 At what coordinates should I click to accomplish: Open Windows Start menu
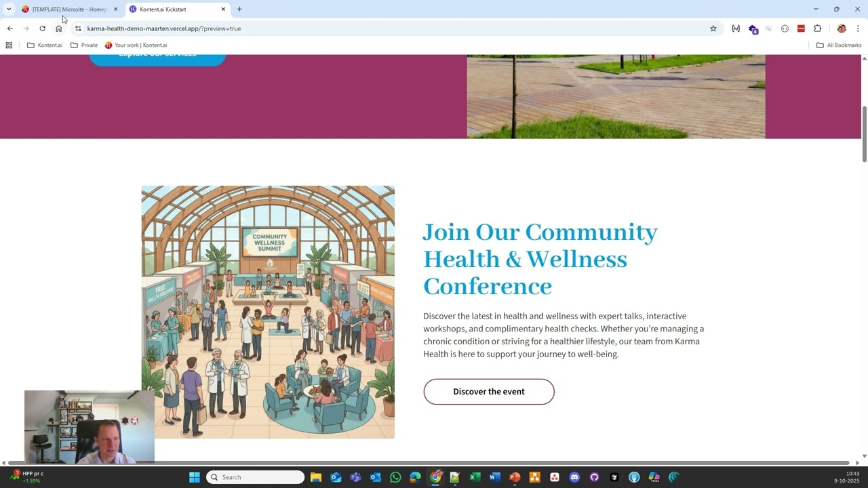click(x=195, y=477)
